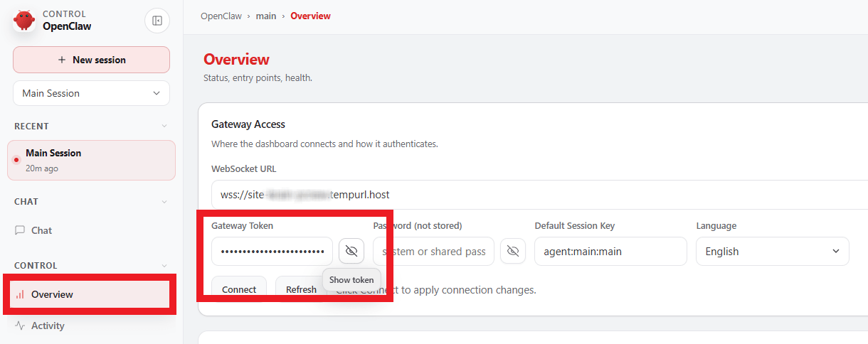Click the Default Session Key field

tap(610, 252)
